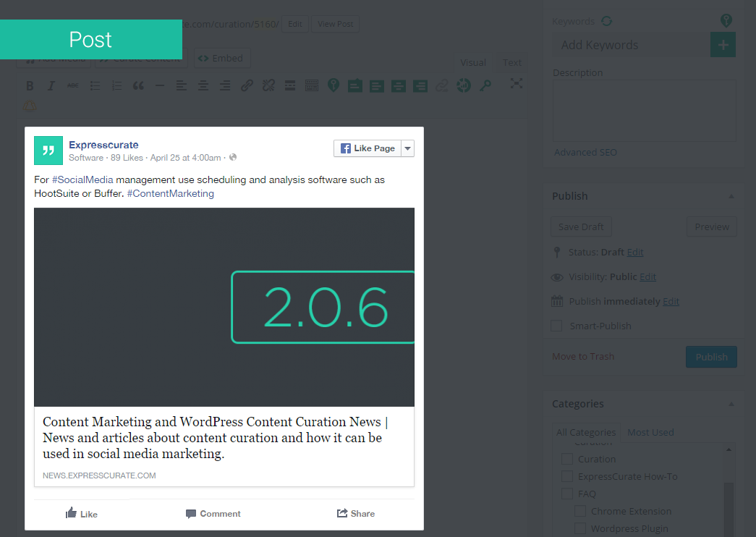Select the All Categories tab
This screenshot has width=756, height=537.
click(x=586, y=432)
